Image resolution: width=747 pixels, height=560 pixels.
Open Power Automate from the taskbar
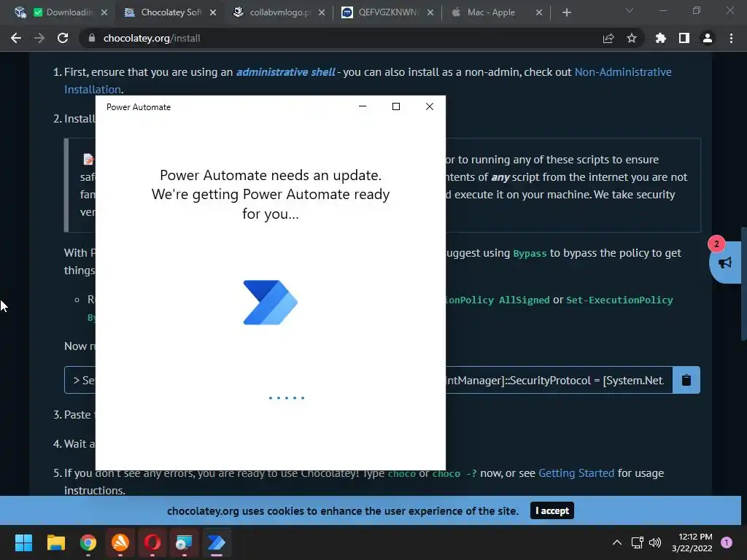216,542
